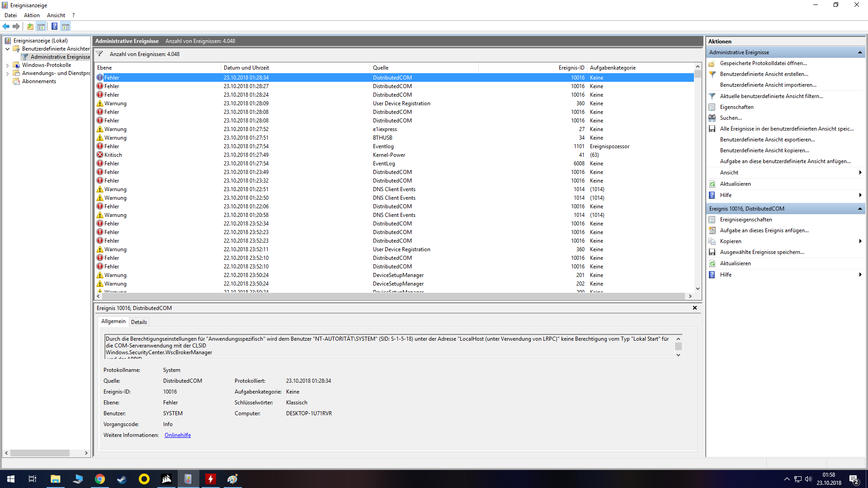The height and width of the screenshot is (488, 868).
Task: Click the blue back arrow toolbar icon
Action: [6, 26]
